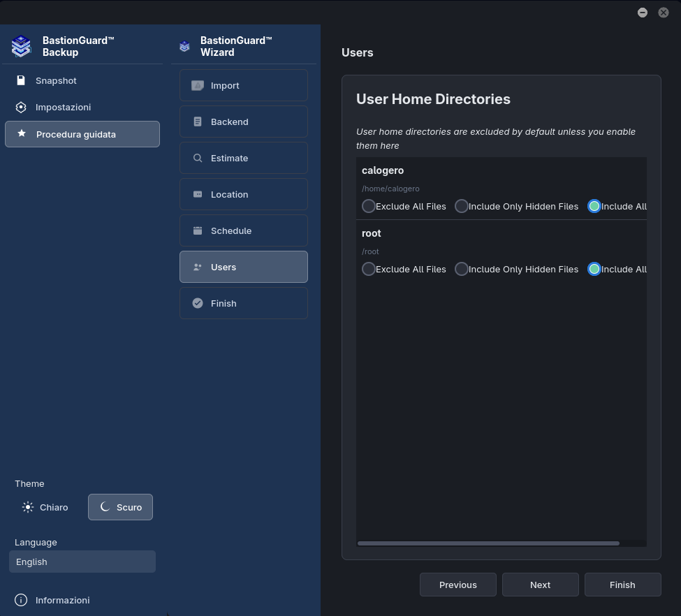Viewport: 681px width, 616px height.
Task: Click the Finish checkmark icon in wizard steps
Action: pyautogui.click(x=198, y=303)
